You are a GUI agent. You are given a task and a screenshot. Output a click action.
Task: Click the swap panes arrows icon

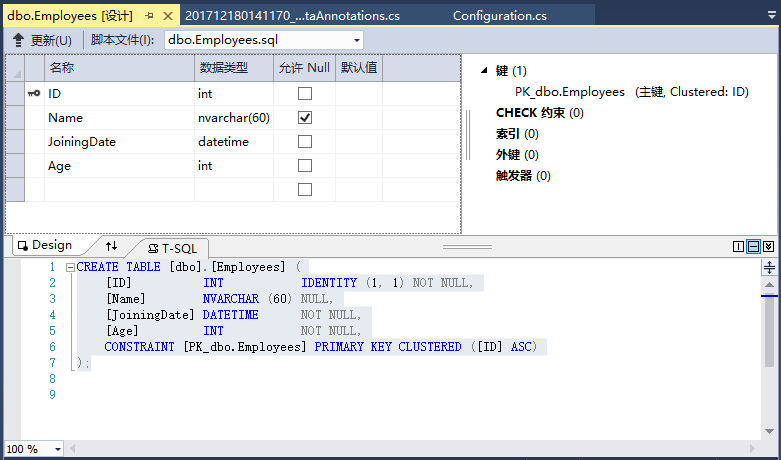(111, 246)
